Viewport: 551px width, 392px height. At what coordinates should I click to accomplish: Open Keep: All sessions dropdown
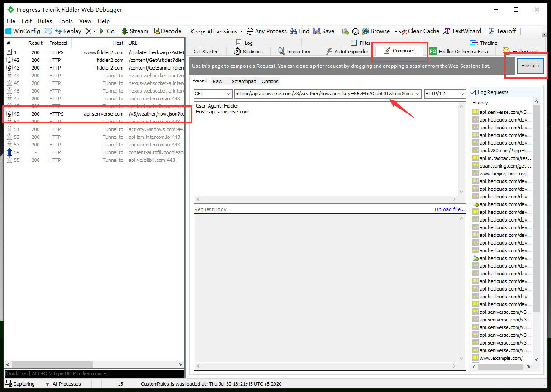[x=217, y=31]
